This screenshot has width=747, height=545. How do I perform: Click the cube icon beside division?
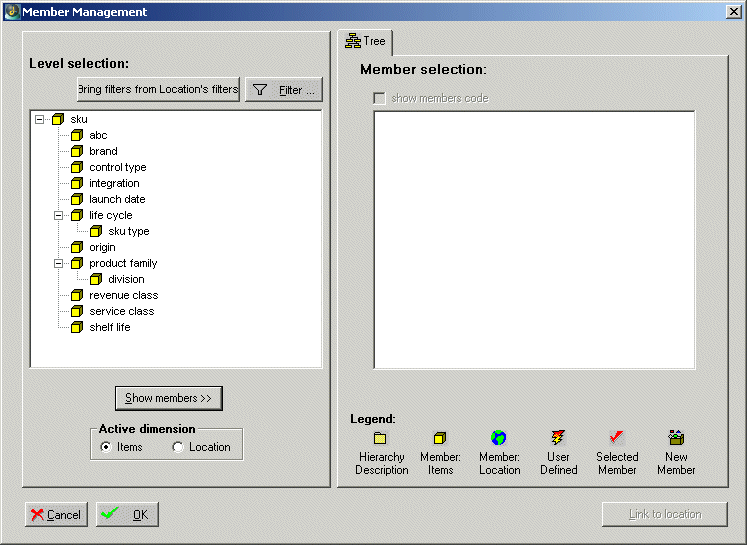click(x=96, y=279)
